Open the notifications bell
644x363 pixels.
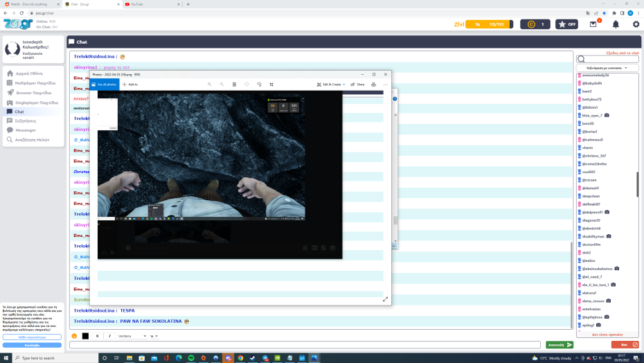tap(615, 24)
